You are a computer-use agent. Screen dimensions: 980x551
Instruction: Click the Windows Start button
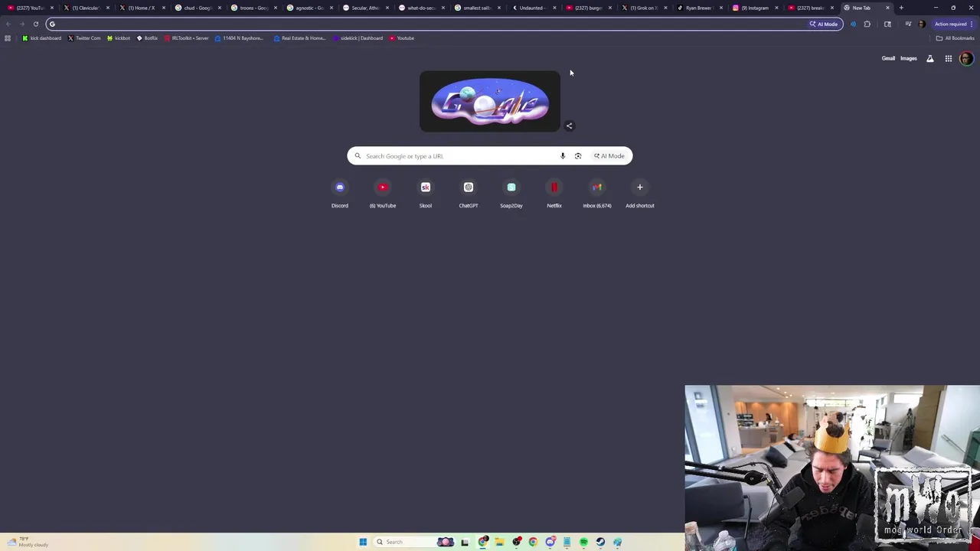pyautogui.click(x=363, y=542)
